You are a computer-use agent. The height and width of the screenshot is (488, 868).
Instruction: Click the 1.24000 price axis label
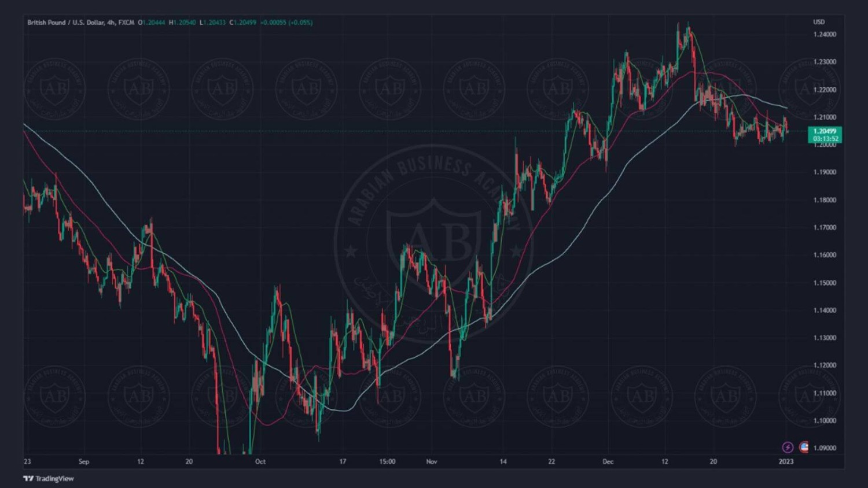pos(825,34)
